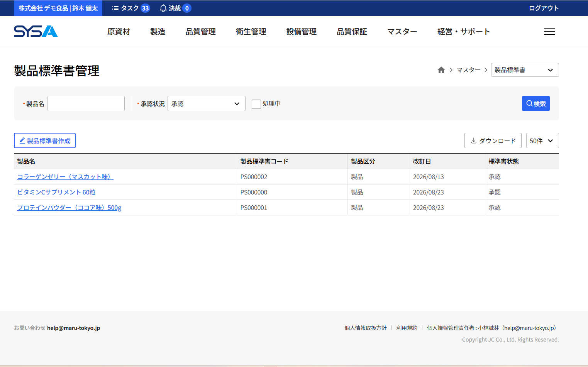Open the 衛生管理 menu
The width and height of the screenshot is (588, 367).
(x=251, y=32)
